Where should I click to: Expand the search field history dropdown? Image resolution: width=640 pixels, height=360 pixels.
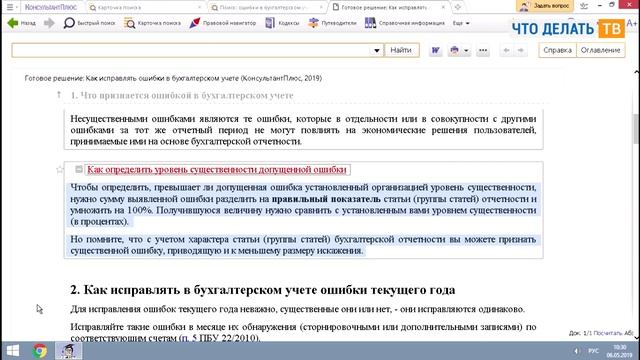(376, 51)
